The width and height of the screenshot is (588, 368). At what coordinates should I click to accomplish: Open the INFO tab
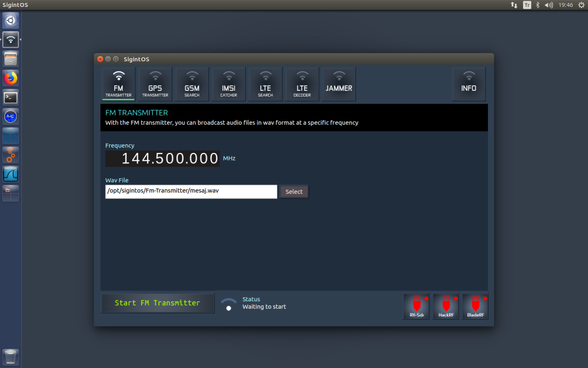point(469,85)
